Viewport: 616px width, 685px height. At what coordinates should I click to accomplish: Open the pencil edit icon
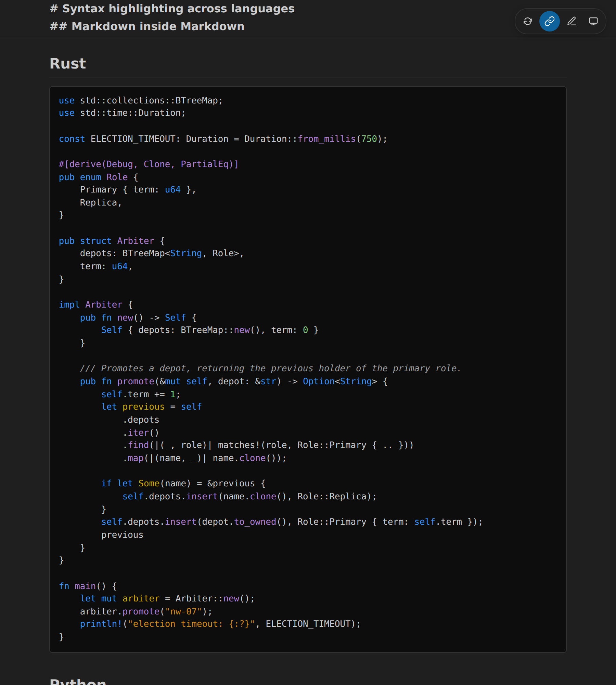pos(572,21)
